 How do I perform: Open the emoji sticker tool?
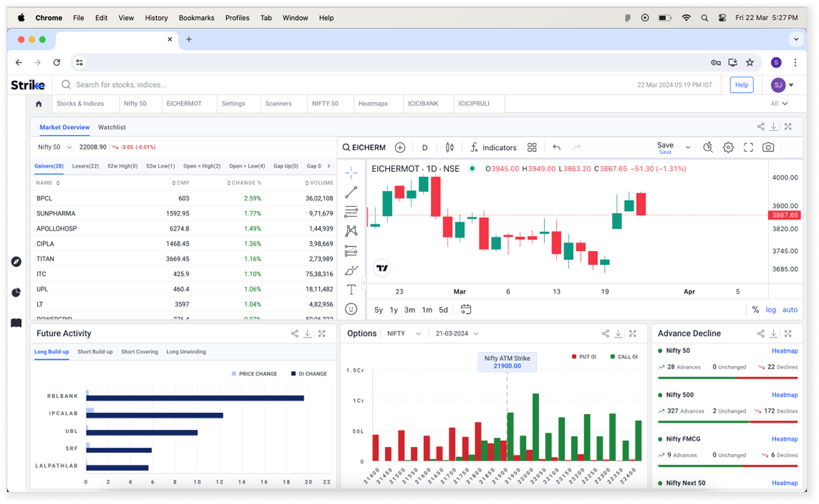pyautogui.click(x=351, y=309)
